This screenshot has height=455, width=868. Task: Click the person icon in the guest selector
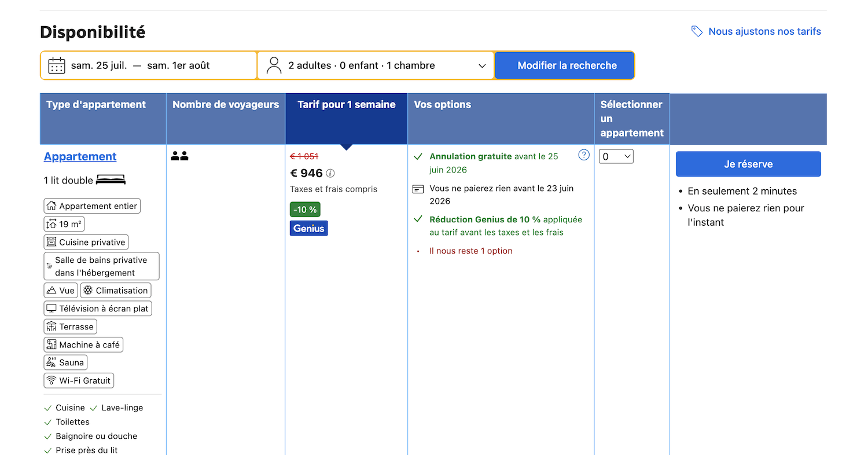[x=274, y=65]
